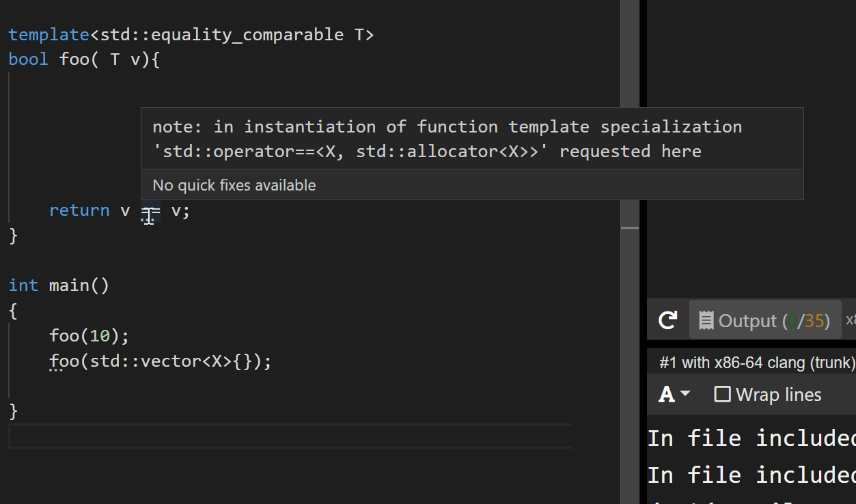Open the Output (0/35) pane button
The width and height of the screenshot is (856, 504).
click(764, 320)
